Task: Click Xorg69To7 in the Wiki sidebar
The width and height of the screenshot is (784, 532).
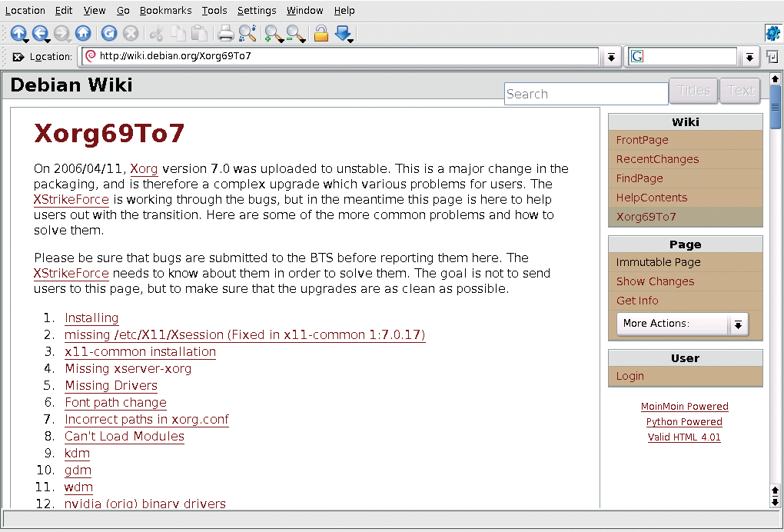Action: [646, 217]
